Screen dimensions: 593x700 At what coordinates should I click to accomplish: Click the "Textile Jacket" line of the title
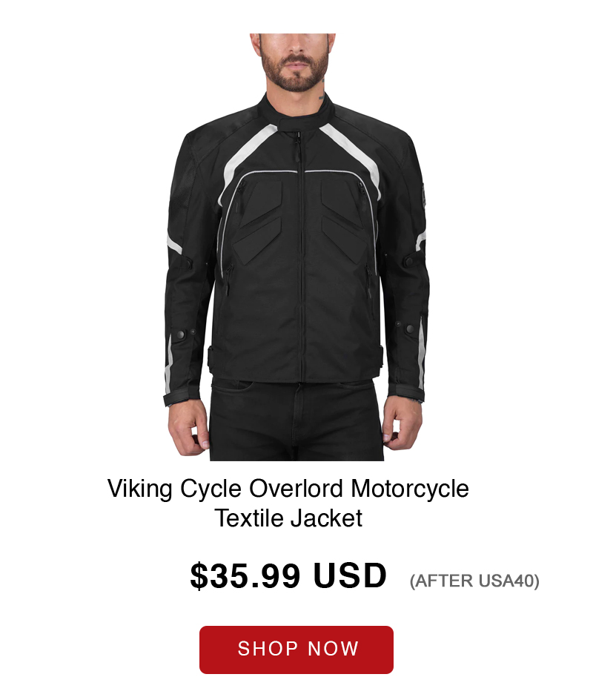[288, 518]
